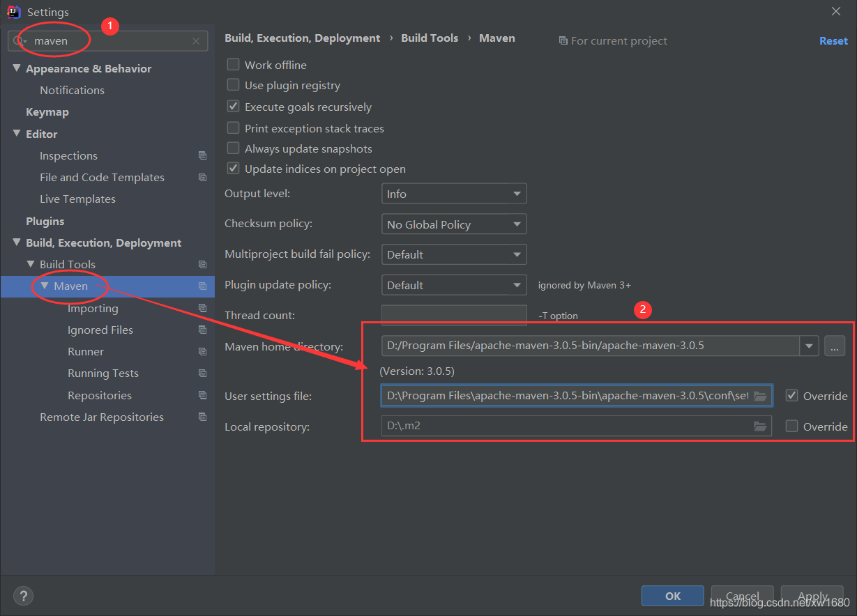Open Maven Runner settings
This screenshot has height=616, width=857.
tap(86, 351)
